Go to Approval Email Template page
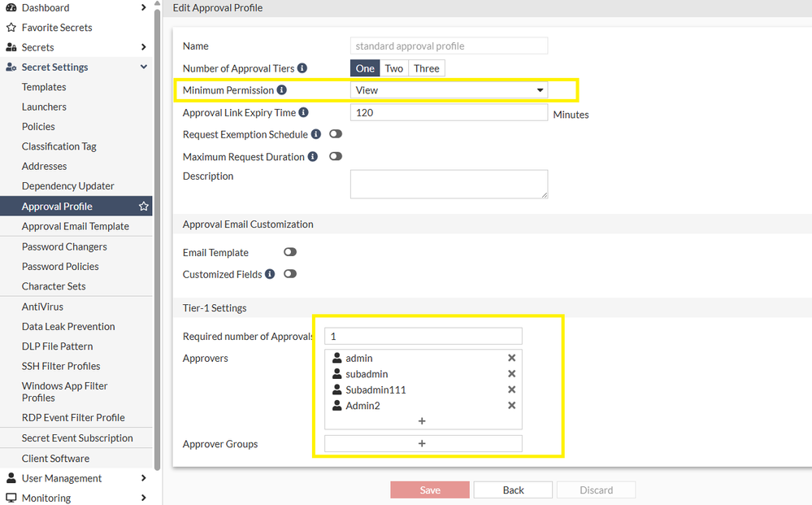Screen dimensions: 812x505 coord(75,226)
